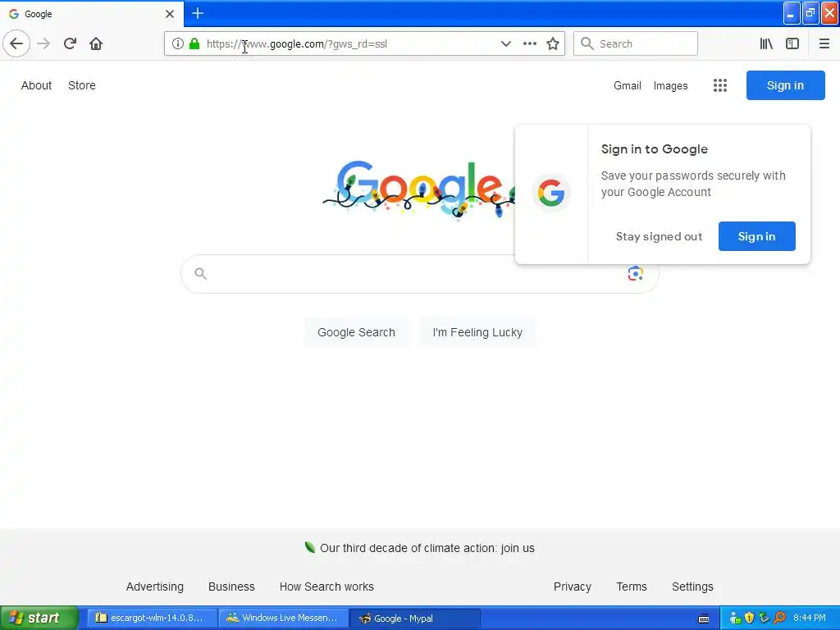Bookmark this page with the star
The width and height of the screenshot is (840, 630).
point(553,44)
